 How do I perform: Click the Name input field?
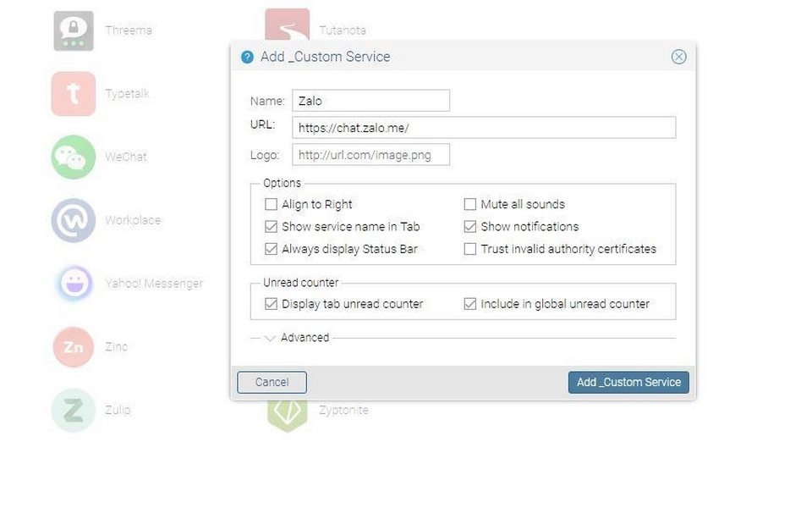tap(370, 101)
